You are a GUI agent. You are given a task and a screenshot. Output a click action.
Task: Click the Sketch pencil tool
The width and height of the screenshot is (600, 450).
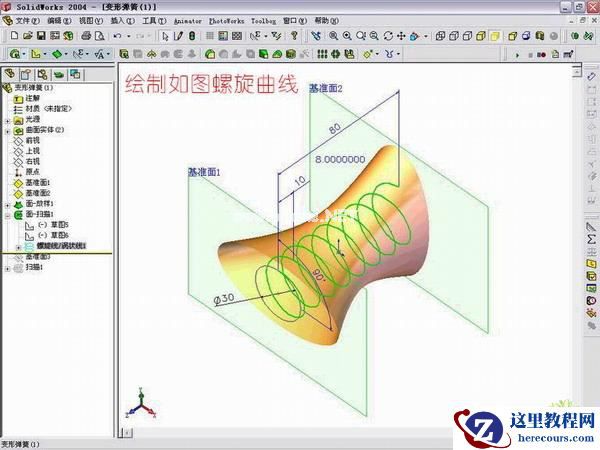tap(178, 36)
